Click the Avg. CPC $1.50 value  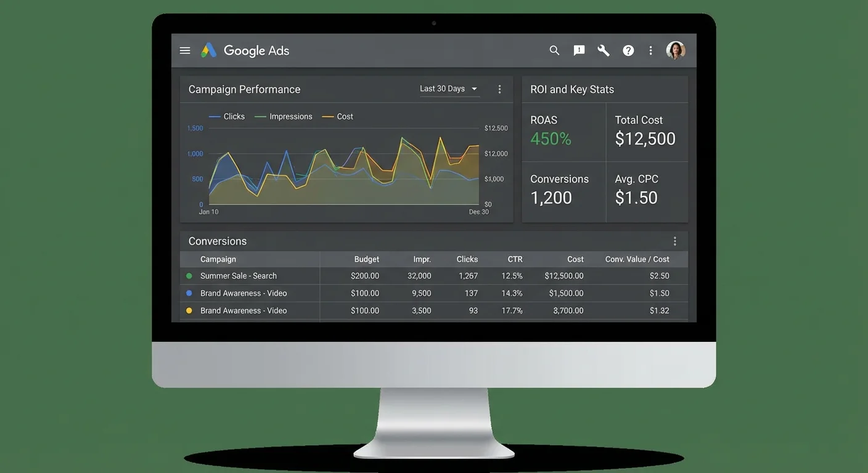[x=636, y=198]
